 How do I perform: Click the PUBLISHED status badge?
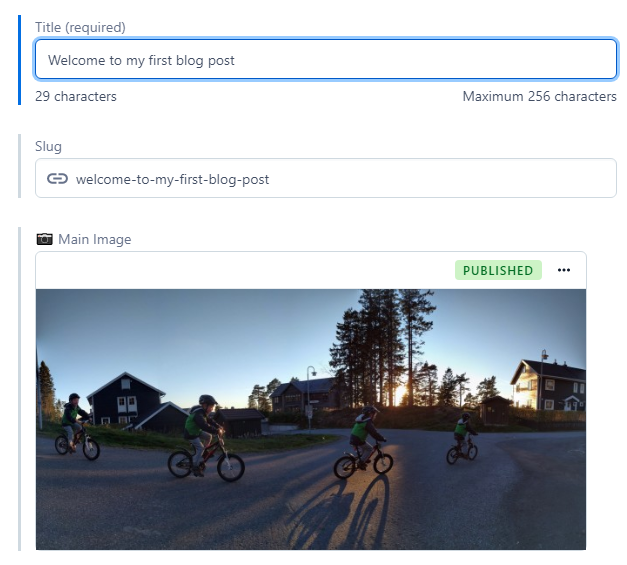pyautogui.click(x=498, y=270)
